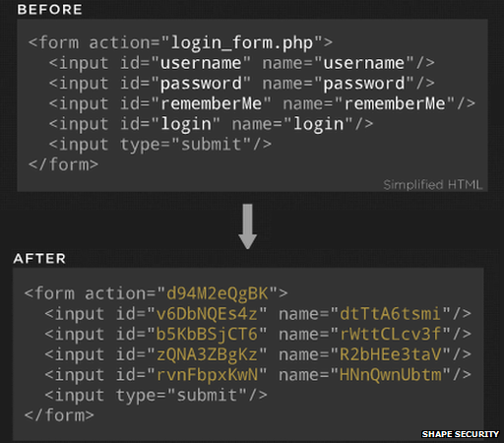504x443 pixels.
Task: Click the Simplified HTML caption
Action: pyautogui.click(x=433, y=185)
